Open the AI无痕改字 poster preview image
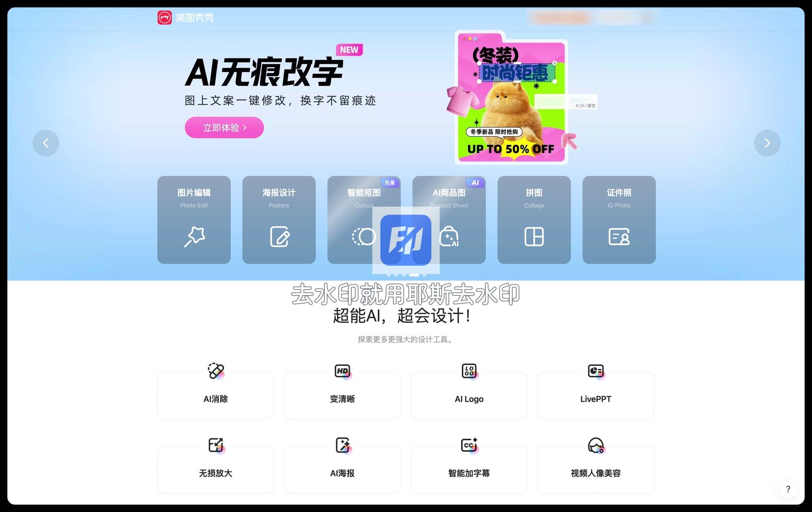This screenshot has height=512, width=812. point(511,98)
